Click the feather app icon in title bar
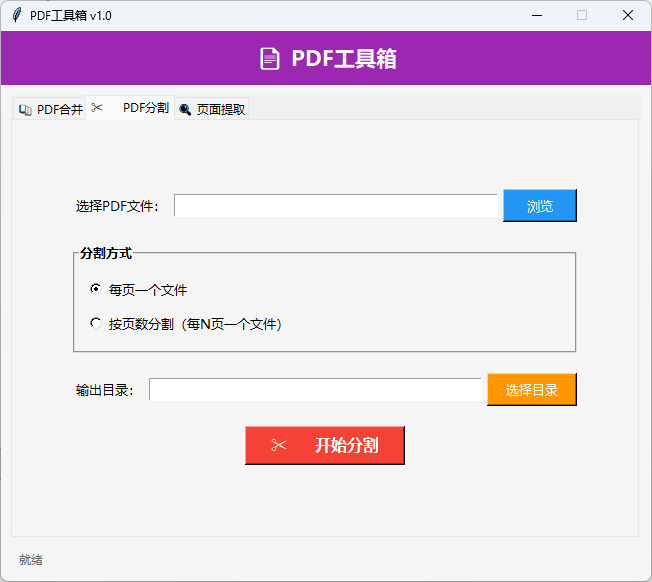This screenshot has width=652, height=582. pyautogui.click(x=16, y=15)
